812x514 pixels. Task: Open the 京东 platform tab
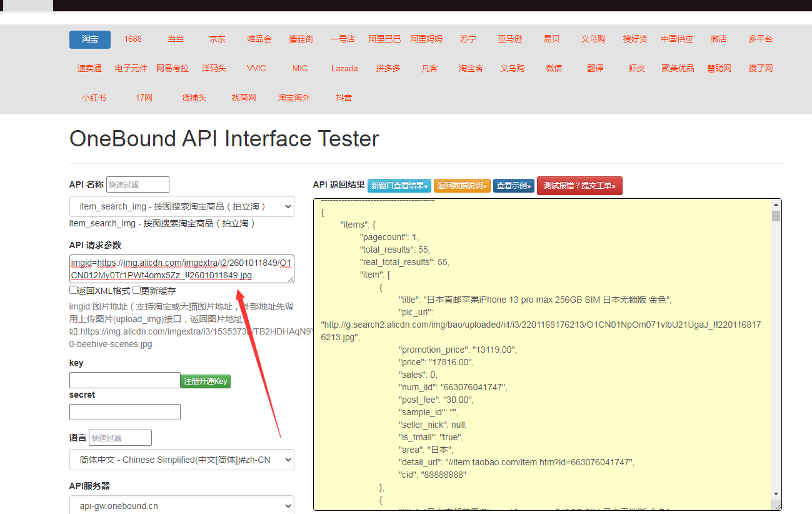click(x=218, y=39)
